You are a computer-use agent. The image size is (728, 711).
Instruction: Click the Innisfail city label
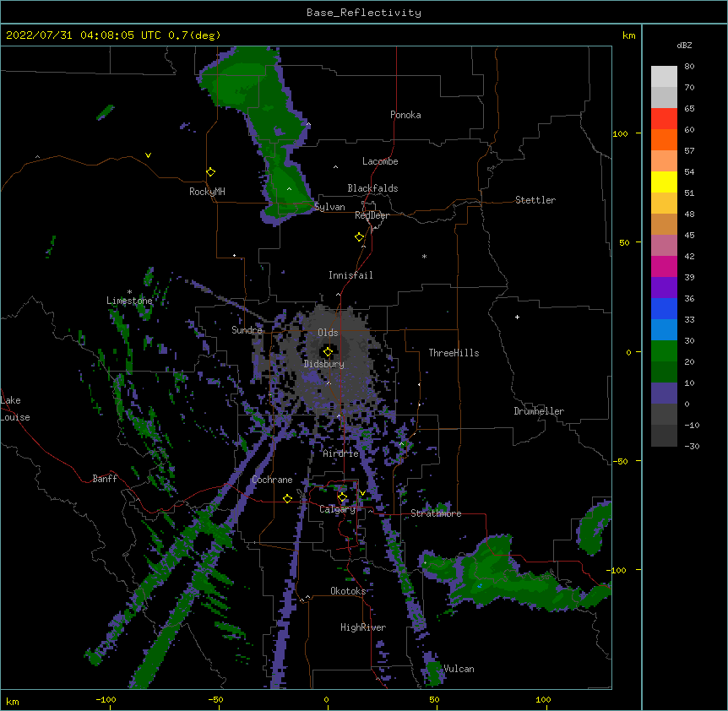pyautogui.click(x=350, y=275)
